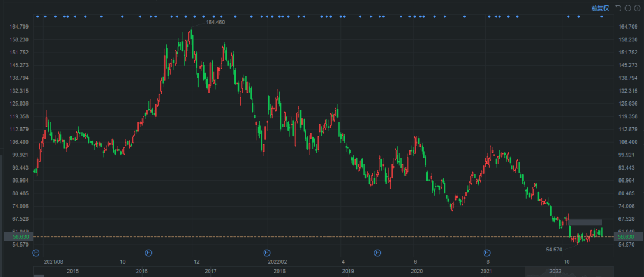This screenshot has width=644, height=277.
Task: Click the green 58.630 price tag on left axis
Action: [x=21, y=236]
